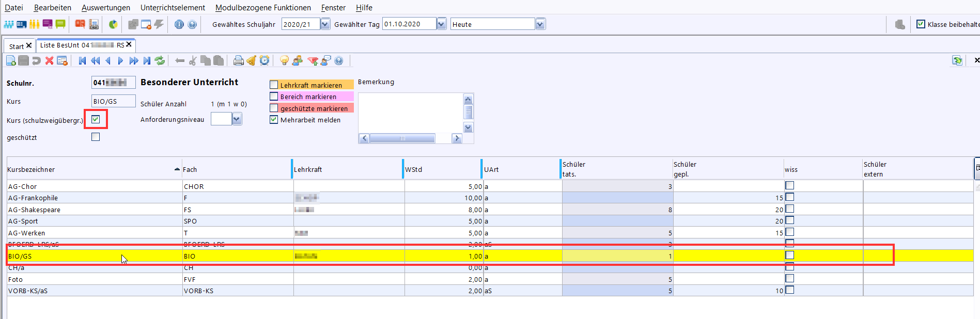The height and width of the screenshot is (319, 980).
Task: Click the alarm clock icon
Action: pos(265,61)
